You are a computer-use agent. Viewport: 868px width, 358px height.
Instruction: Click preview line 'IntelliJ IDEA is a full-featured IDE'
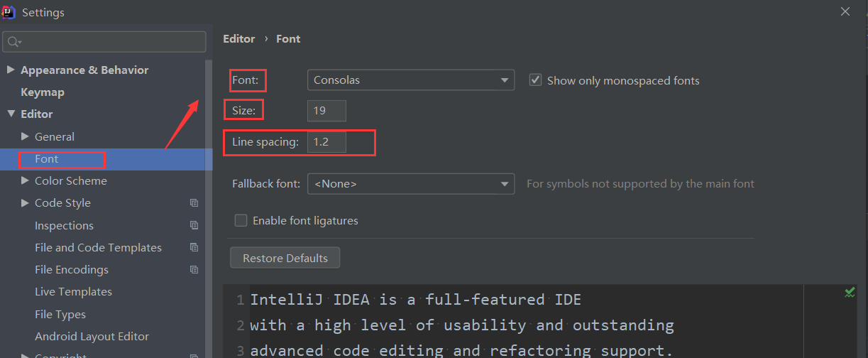(415, 300)
